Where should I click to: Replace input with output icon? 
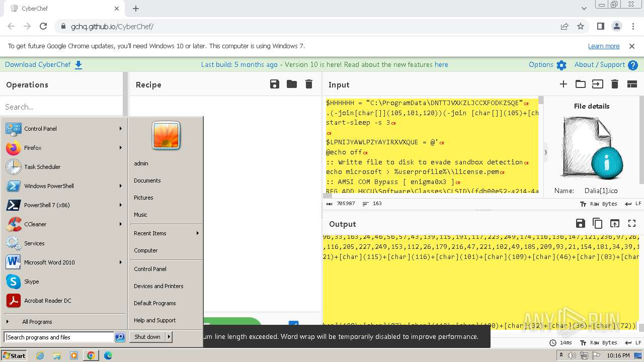click(615, 223)
